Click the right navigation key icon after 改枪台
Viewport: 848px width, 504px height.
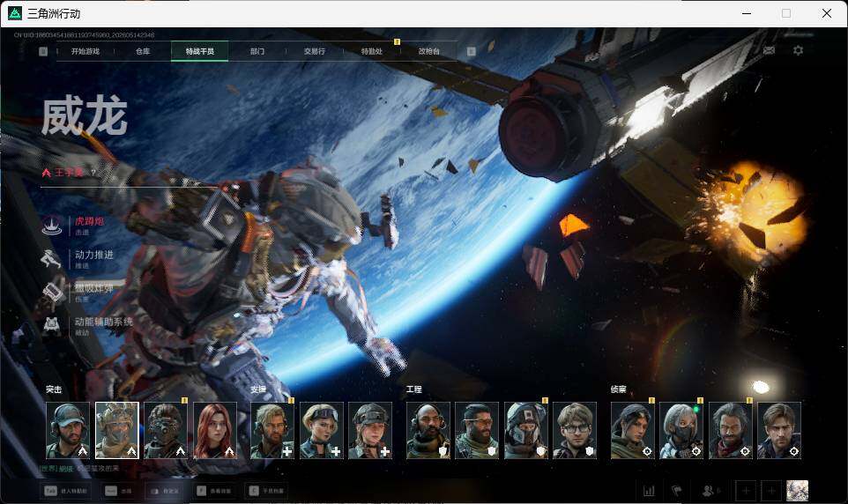point(471,51)
